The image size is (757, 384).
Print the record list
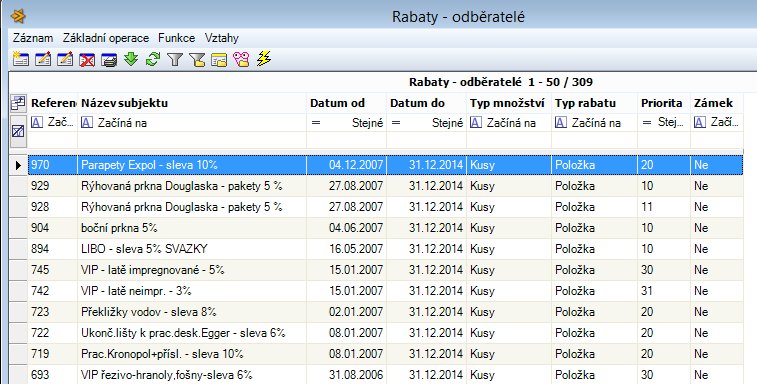(109, 59)
